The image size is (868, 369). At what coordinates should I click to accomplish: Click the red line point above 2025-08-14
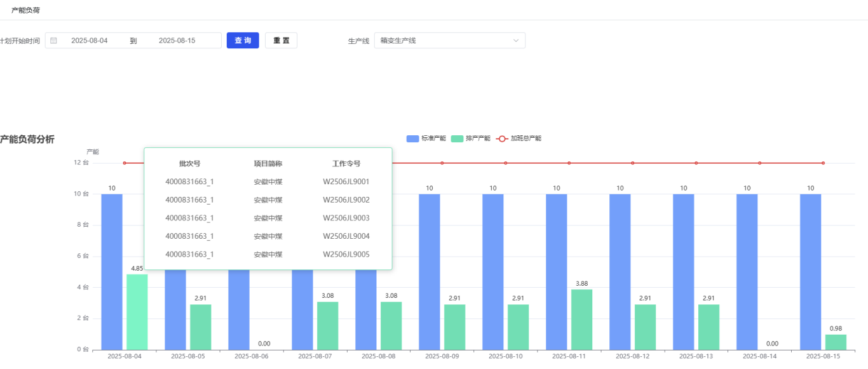pyautogui.click(x=759, y=163)
